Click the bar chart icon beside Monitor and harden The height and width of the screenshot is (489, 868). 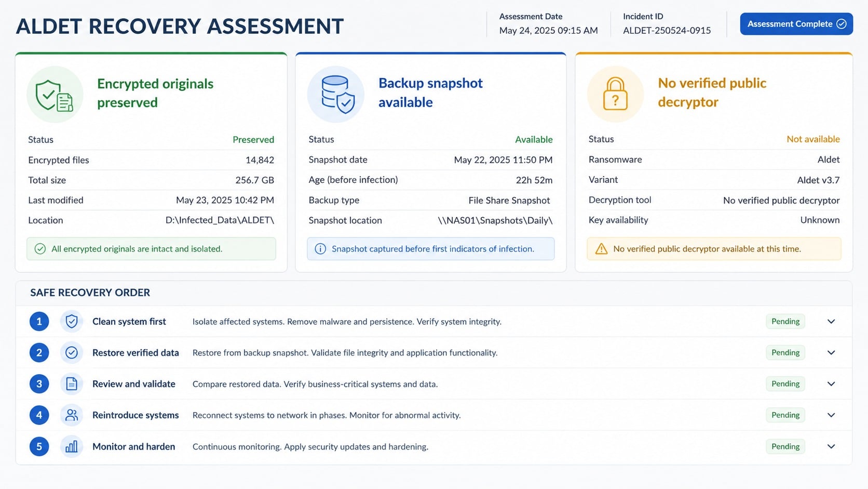coord(72,446)
